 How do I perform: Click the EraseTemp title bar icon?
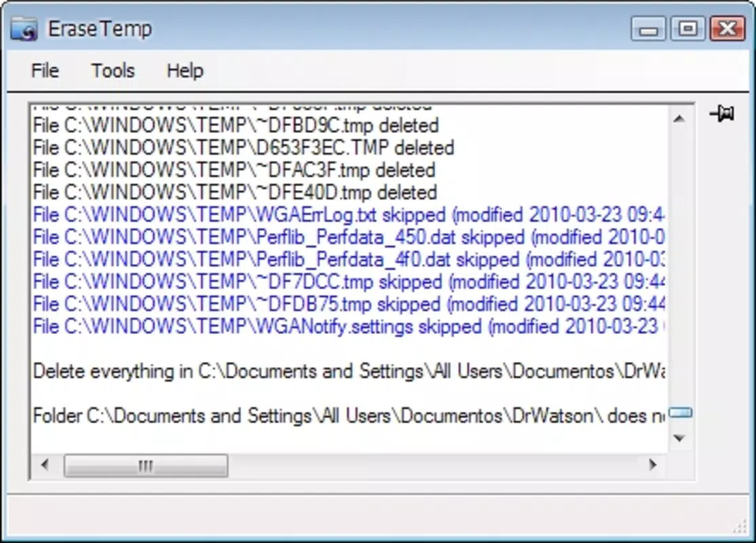tap(24, 29)
